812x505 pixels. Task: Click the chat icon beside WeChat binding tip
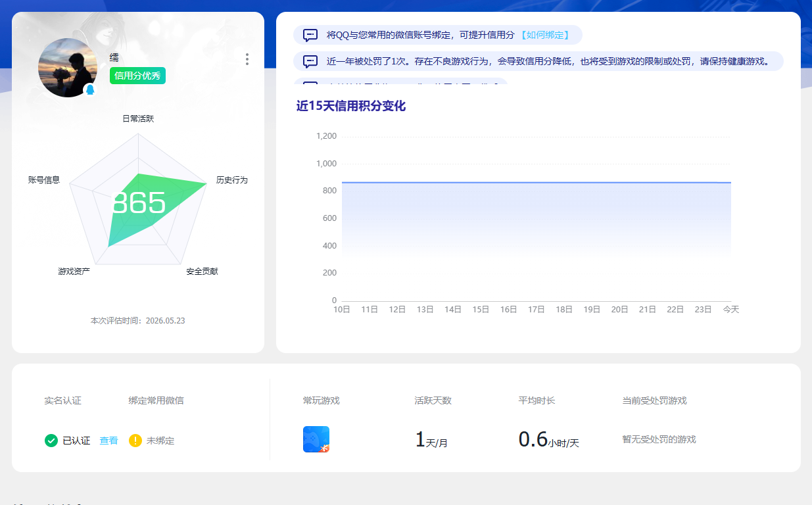pos(310,35)
